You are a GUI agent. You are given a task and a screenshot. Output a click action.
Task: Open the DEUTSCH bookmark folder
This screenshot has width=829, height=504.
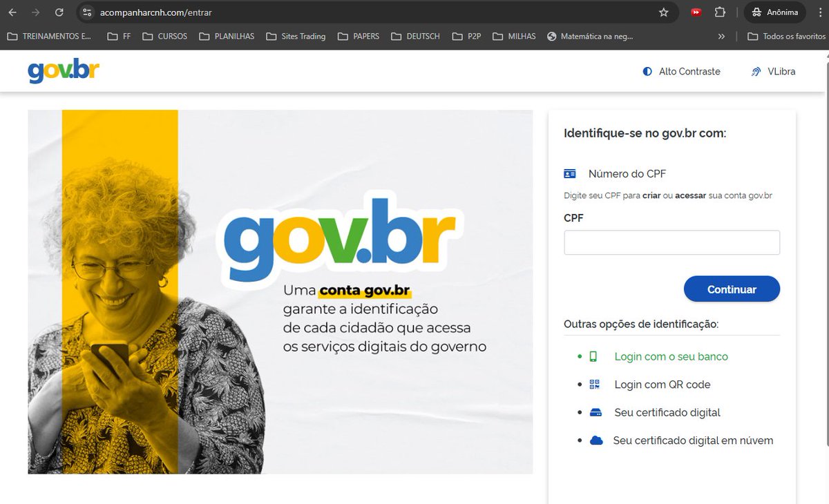click(x=415, y=36)
